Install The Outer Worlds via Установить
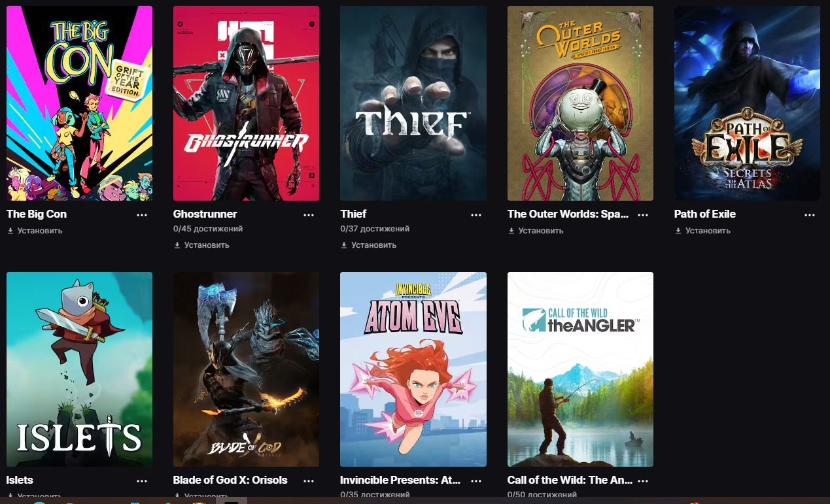This screenshot has width=830, height=504. click(536, 231)
